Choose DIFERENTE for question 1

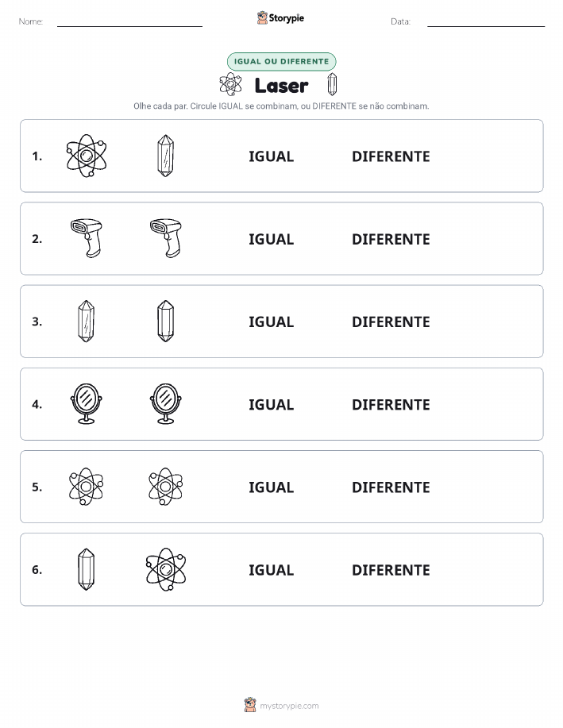tap(391, 156)
